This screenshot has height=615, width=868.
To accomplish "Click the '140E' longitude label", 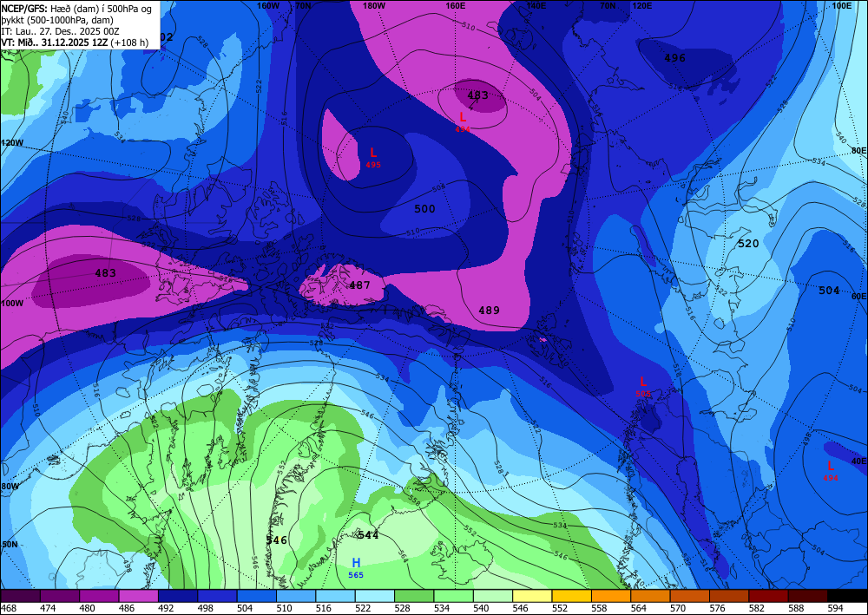I will (x=536, y=5).
